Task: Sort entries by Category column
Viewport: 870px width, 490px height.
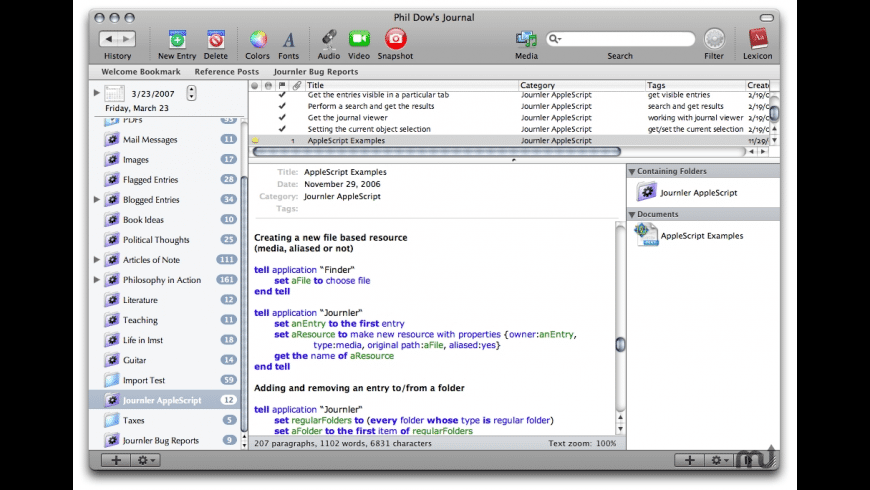Action: pos(581,85)
